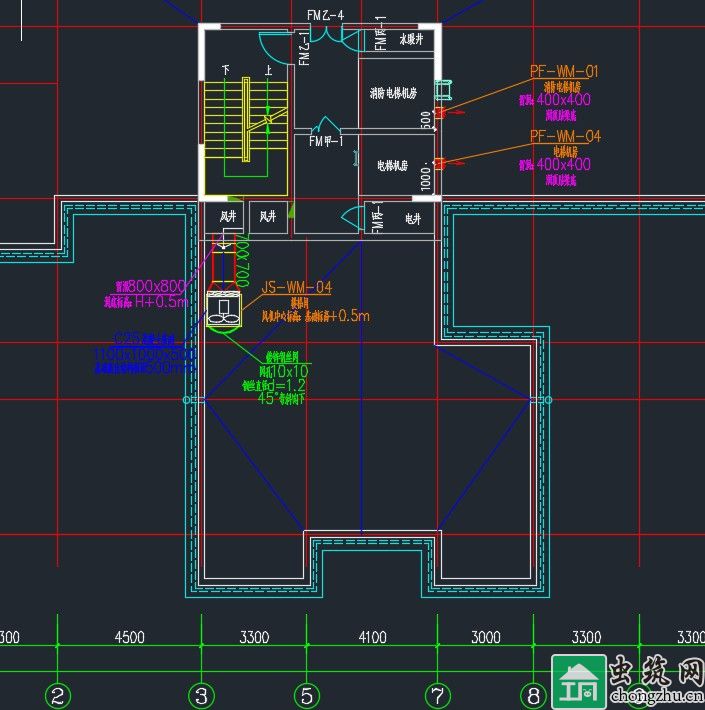
Task: Pick the JS-WM-04 fan label
Action: 296,288
